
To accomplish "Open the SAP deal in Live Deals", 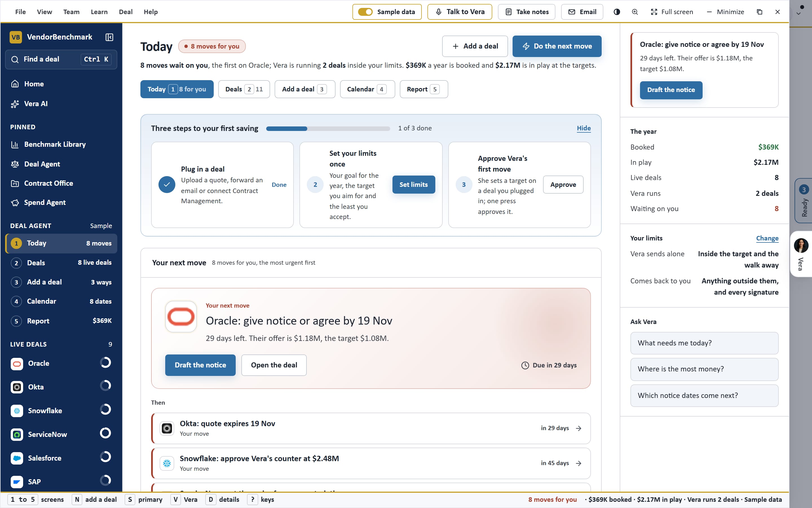I will click(x=61, y=481).
